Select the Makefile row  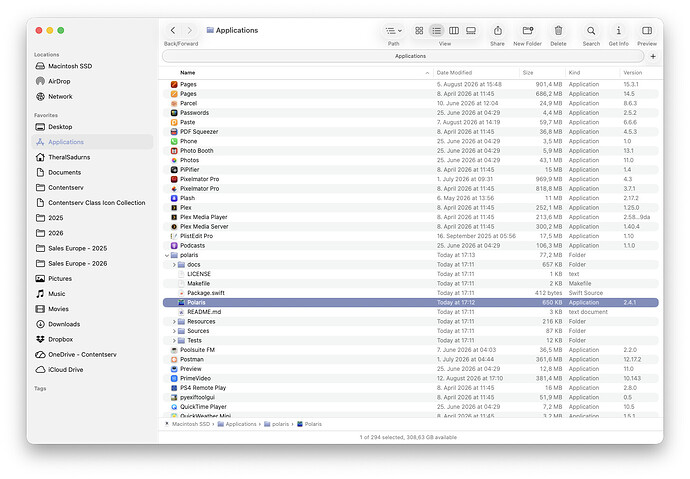(411, 284)
